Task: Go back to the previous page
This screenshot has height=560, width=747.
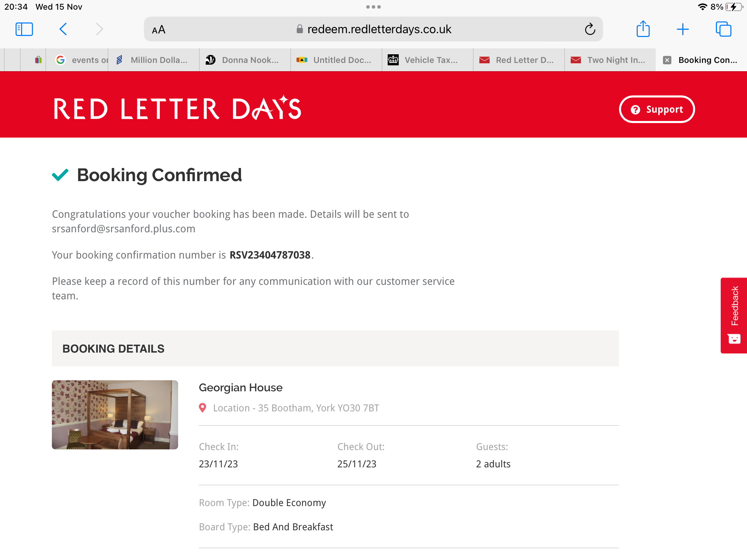Action: (63, 29)
